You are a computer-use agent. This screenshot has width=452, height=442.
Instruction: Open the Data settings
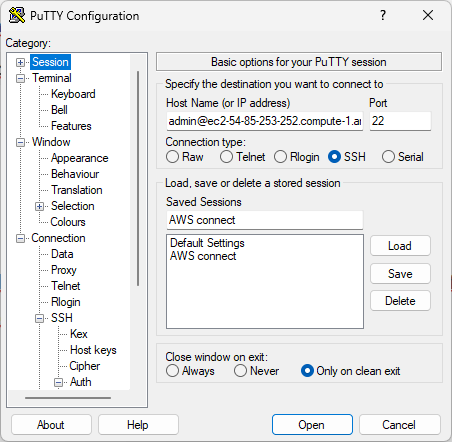[x=62, y=254]
